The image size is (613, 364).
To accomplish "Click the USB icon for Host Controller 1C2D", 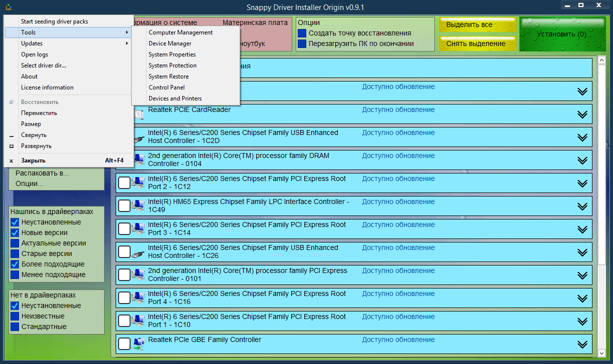I will [x=139, y=138].
